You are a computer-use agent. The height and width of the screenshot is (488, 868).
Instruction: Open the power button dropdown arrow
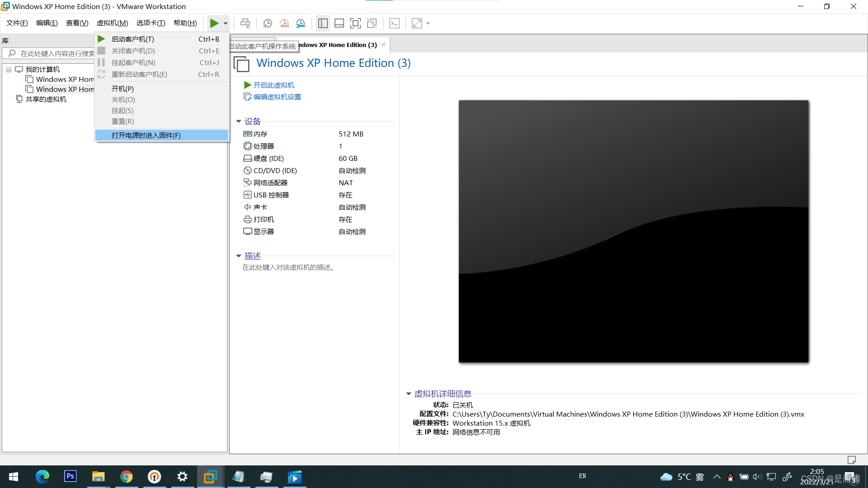tap(225, 23)
